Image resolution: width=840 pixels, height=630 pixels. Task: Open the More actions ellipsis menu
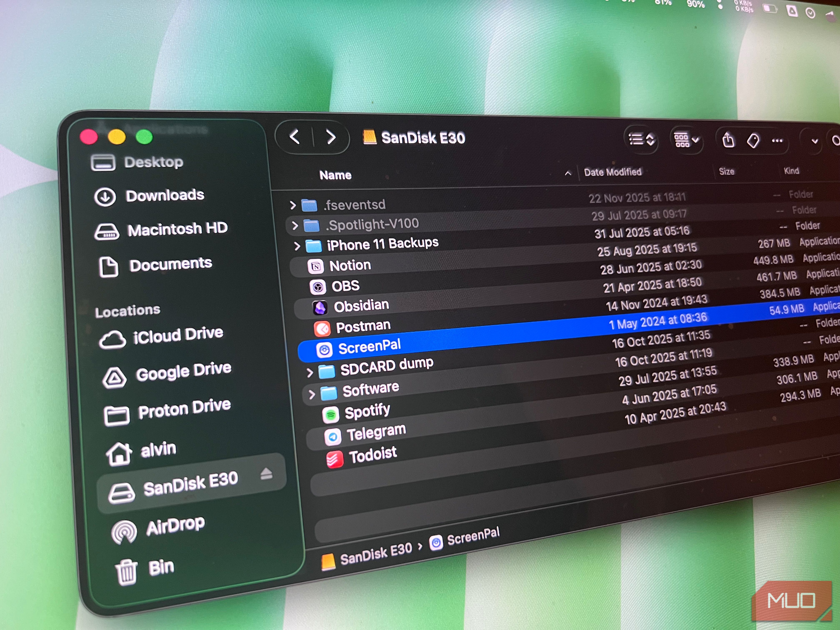coord(777,140)
